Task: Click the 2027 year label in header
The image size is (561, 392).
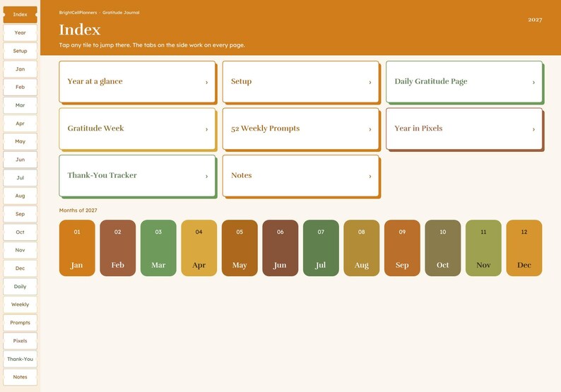Action: coord(535,20)
